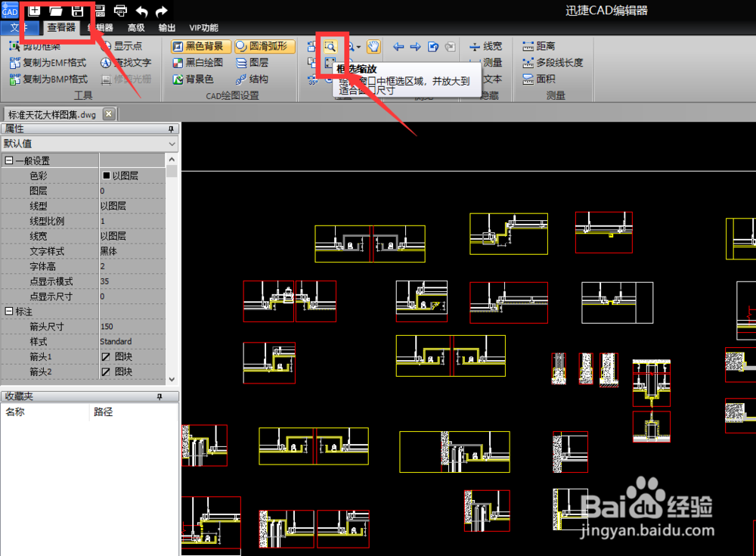Viewport: 756px width, 556px height.
Task: Click the 显示点 show points button
Action: point(122,46)
